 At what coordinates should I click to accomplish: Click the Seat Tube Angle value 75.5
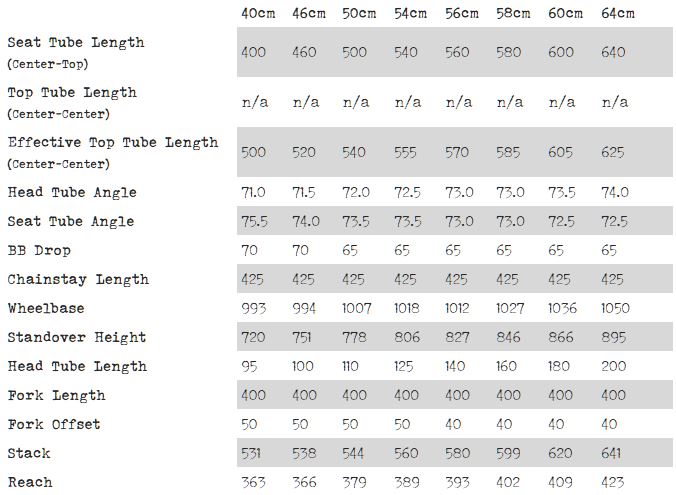click(x=254, y=221)
